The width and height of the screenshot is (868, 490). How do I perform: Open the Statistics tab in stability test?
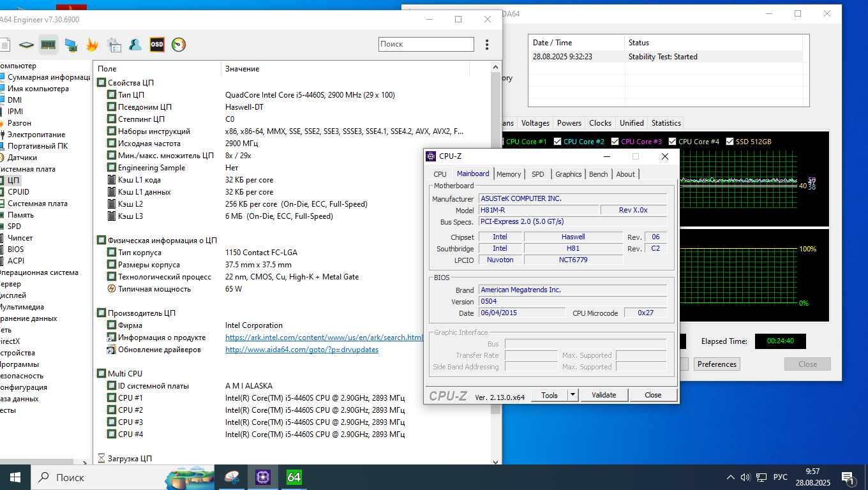[666, 123]
